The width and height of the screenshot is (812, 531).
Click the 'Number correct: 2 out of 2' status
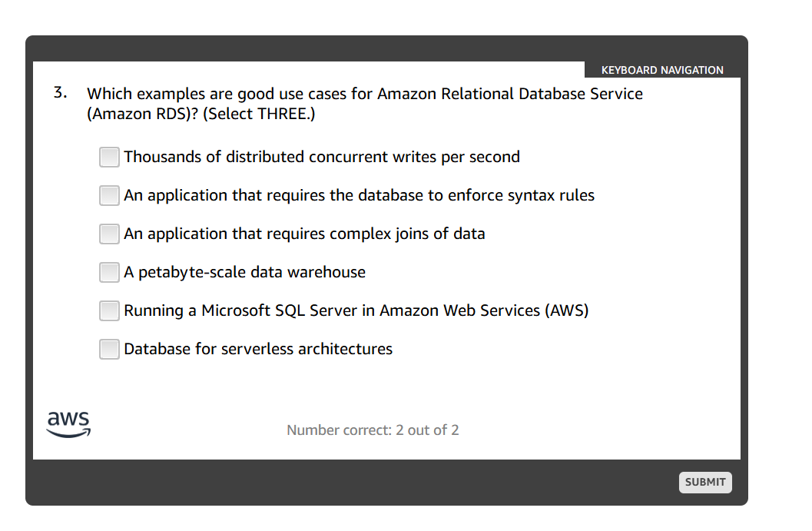[x=373, y=430]
